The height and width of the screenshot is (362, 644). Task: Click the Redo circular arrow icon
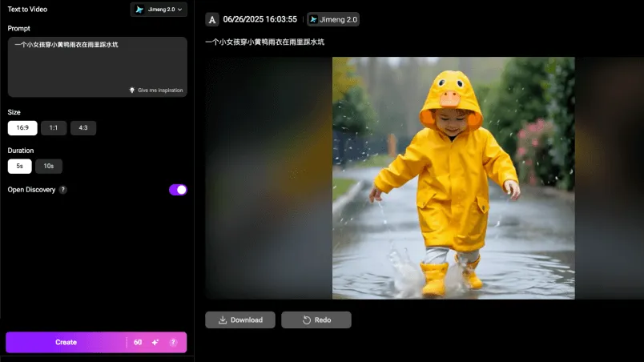click(306, 320)
